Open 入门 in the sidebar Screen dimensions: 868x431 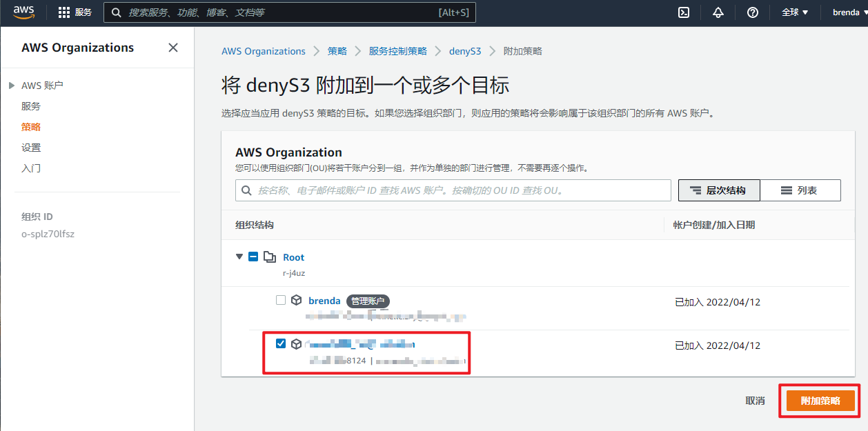click(x=31, y=168)
